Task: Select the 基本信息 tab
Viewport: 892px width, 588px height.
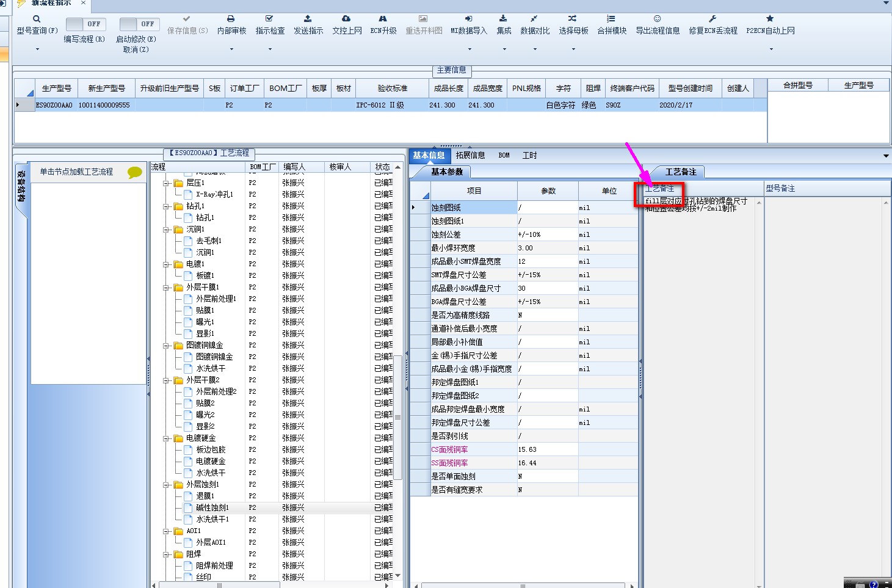Action: point(429,155)
